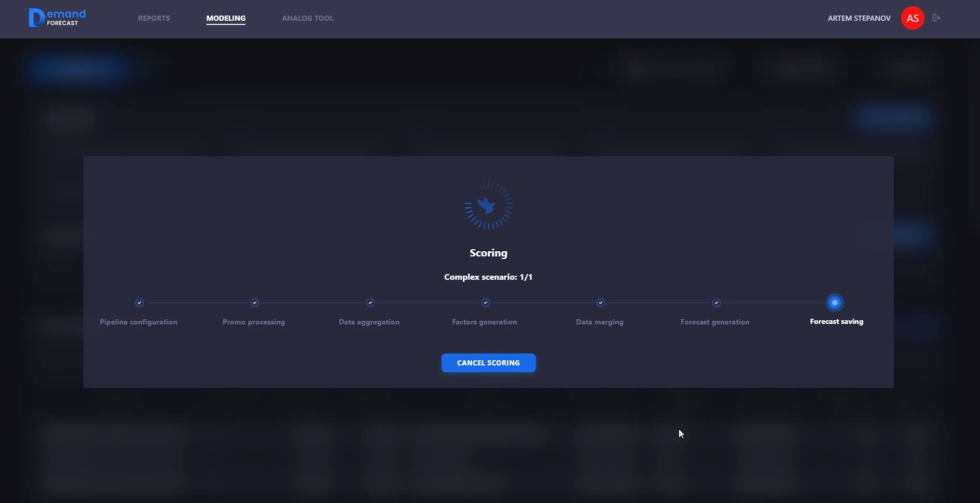Viewport: 980px width, 503px height.
Task: Open the Analog Tool tab
Action: (x=307, y=18)
